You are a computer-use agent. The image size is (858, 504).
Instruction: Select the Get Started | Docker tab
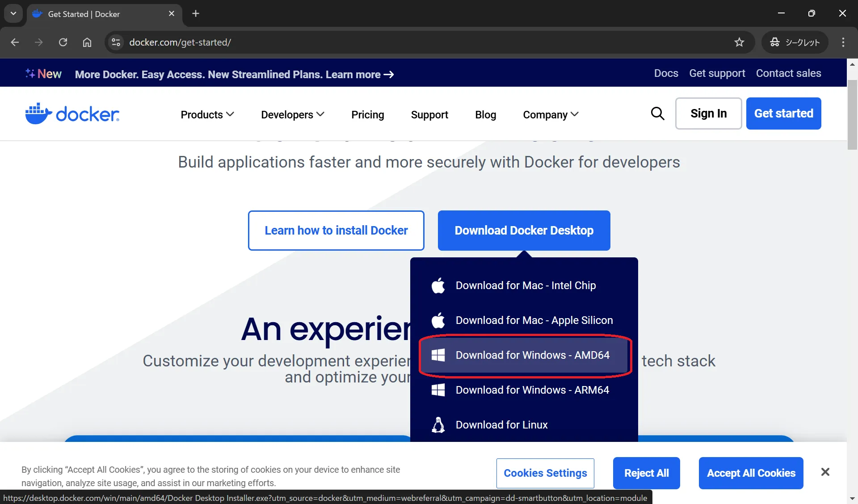[x=104, y=14]
